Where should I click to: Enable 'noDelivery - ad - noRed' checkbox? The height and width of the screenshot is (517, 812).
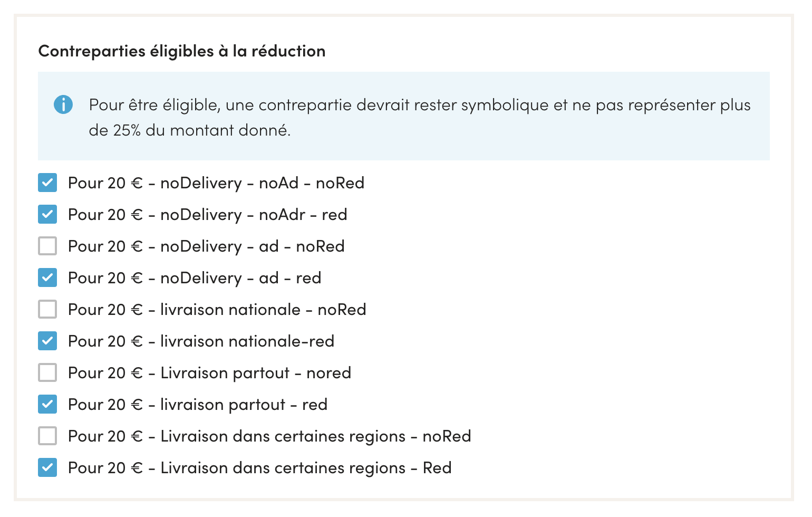point(47,246)
